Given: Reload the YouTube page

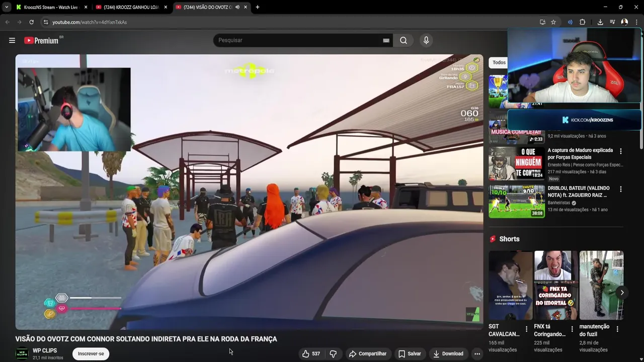Looking at the screenshot, I should tap(31, 22).
